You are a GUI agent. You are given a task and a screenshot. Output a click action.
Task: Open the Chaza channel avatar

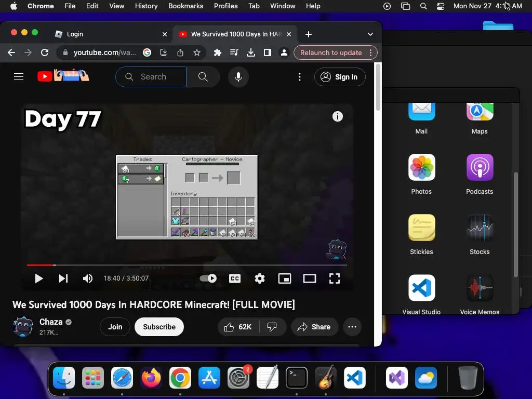(x=23, y=326)
